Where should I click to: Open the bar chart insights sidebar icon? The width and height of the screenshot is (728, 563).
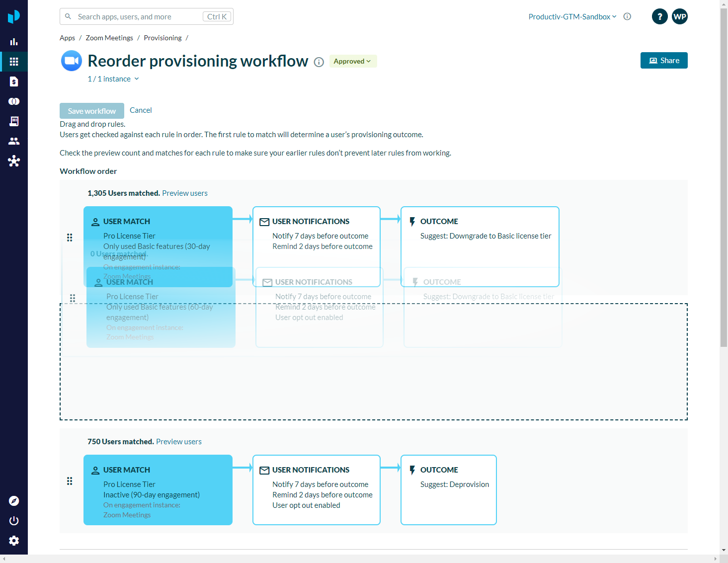click(x=14, y=42)
